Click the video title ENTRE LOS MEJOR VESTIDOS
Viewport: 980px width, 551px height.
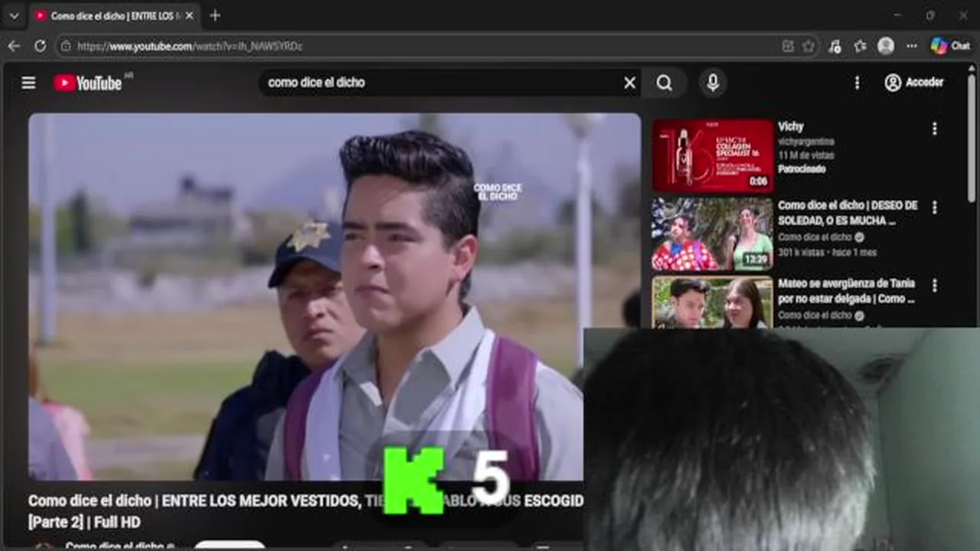pos(305,511)
